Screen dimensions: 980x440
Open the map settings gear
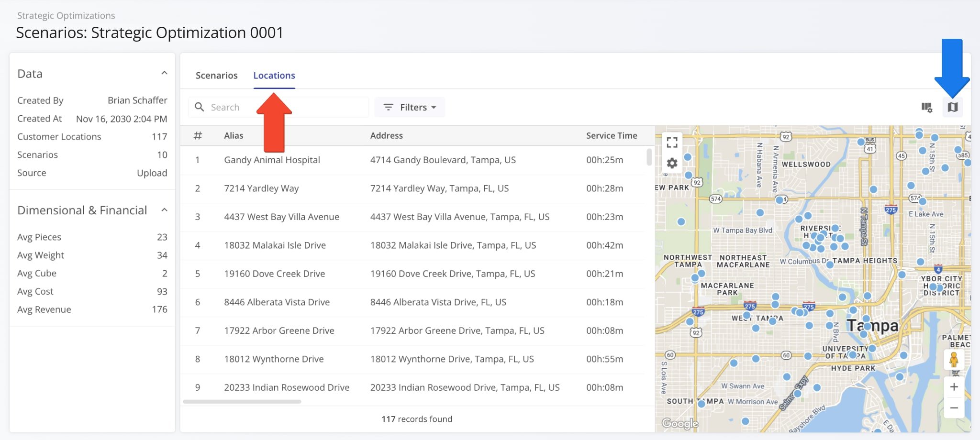pyautogui.click(x=673, y=163)
